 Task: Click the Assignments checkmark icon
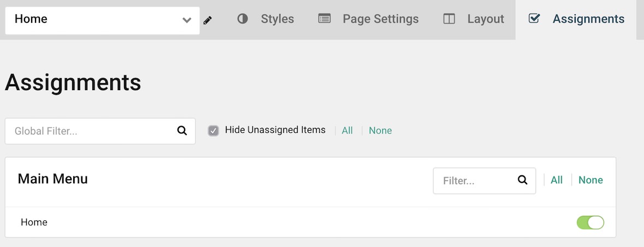534,19
